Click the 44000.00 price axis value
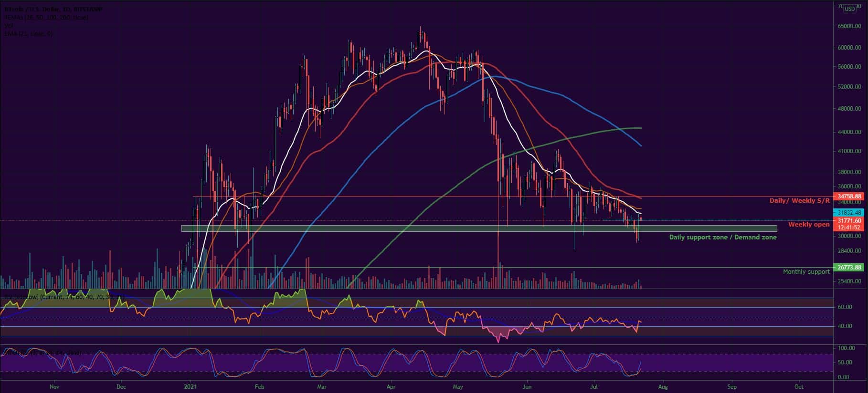Viewport: 868px width, 393px height. click(x=849, y=132)
